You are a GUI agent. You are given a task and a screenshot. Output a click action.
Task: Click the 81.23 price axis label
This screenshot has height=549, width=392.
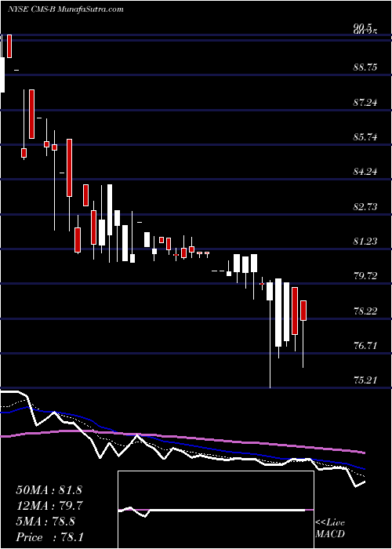365,242
